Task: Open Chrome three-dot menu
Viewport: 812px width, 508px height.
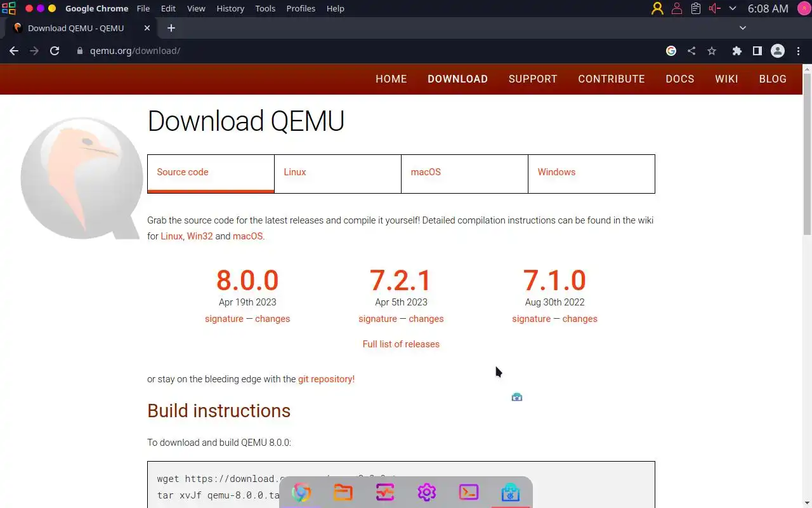Action: click(798, 51)
